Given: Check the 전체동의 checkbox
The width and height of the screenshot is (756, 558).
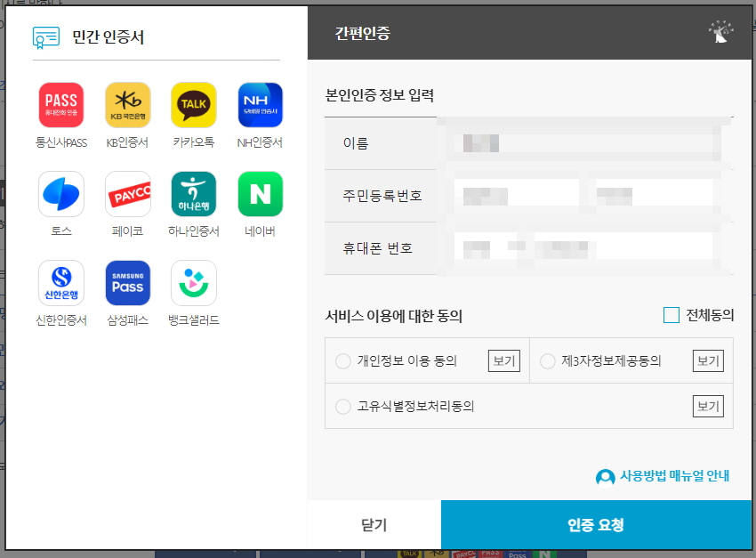Looking at the screenshot, I should coord(672,315).
